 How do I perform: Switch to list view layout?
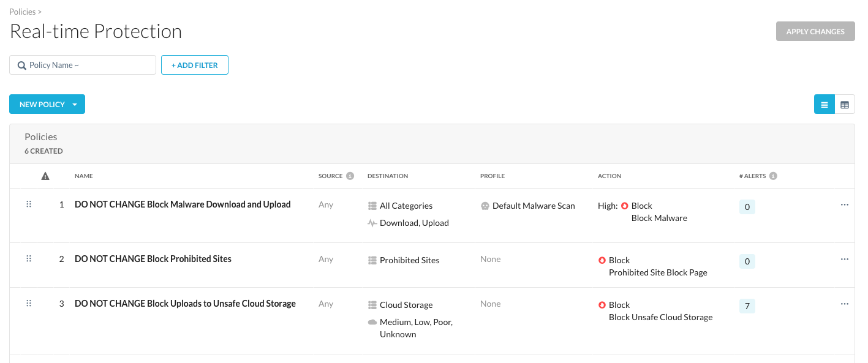[824, 105]
